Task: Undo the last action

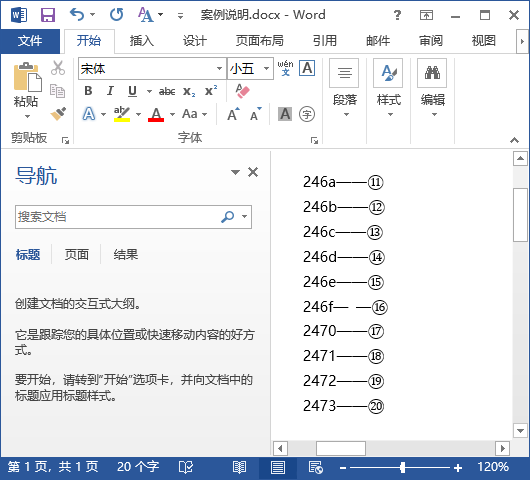Action: pyautogui.click(x=77, y=15)
